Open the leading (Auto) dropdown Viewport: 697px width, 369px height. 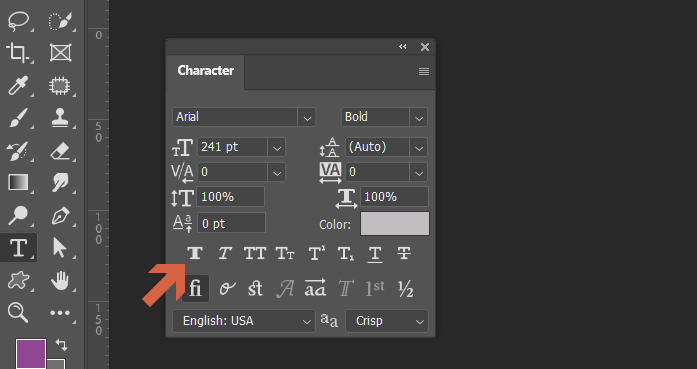pyautogui.click(x=419, y=148)
